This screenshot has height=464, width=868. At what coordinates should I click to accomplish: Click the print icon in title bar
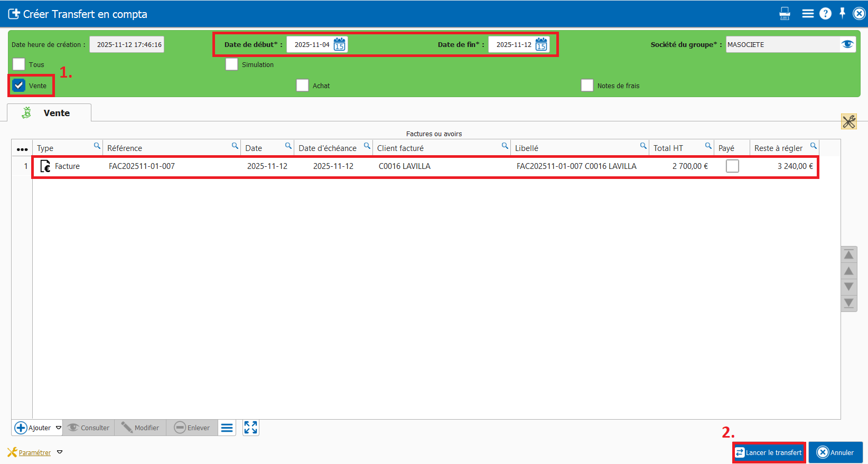pos(785,14)
